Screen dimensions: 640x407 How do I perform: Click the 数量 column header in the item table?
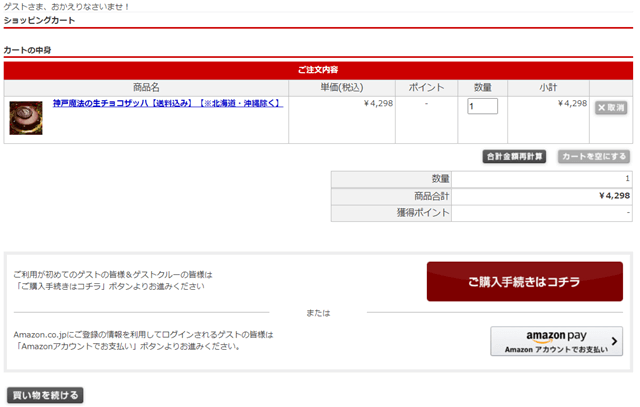(x=482, y=87)
